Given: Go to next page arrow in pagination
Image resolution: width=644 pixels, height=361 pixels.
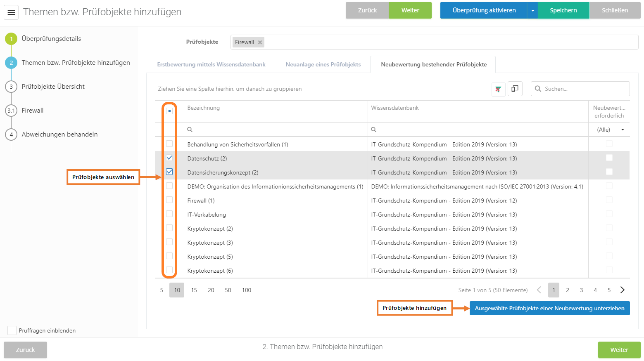Looking at the screenshot, I should [x=622, y=290].
